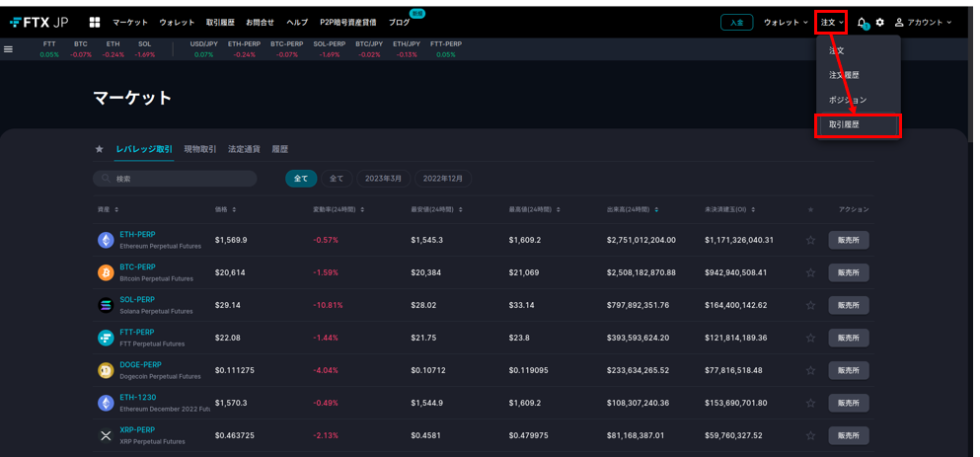Click the SOL-PERP Solana coin icon
The width and height of the screenshot is (980, 457).
coord(106,305)
